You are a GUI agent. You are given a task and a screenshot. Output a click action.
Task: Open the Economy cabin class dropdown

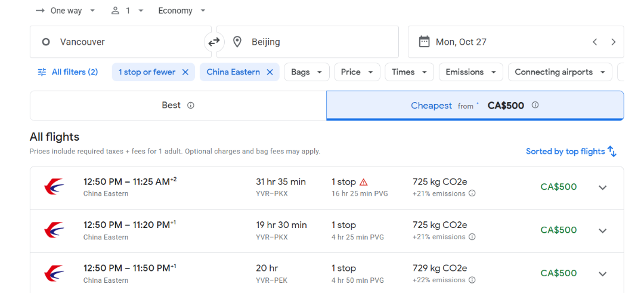182,11
